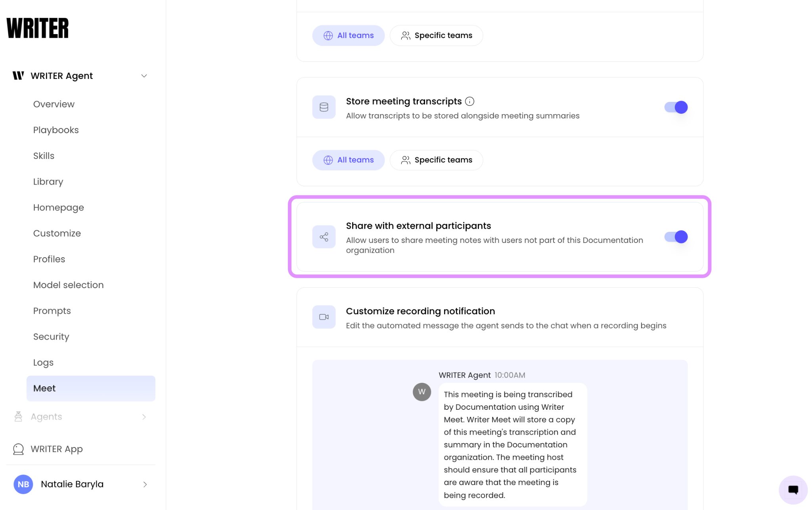
Task: Disable Store meeting transcripts toggle
Action: coord(676,107)
